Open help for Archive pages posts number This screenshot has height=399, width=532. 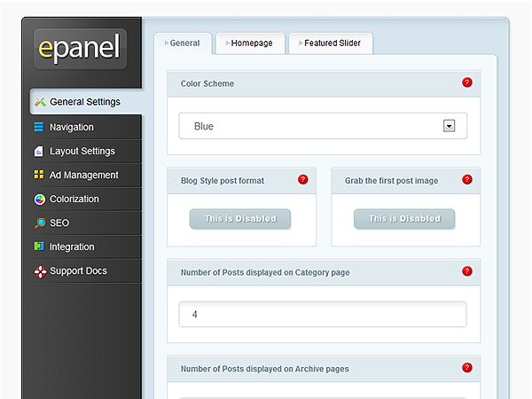(x=467, y=367)
